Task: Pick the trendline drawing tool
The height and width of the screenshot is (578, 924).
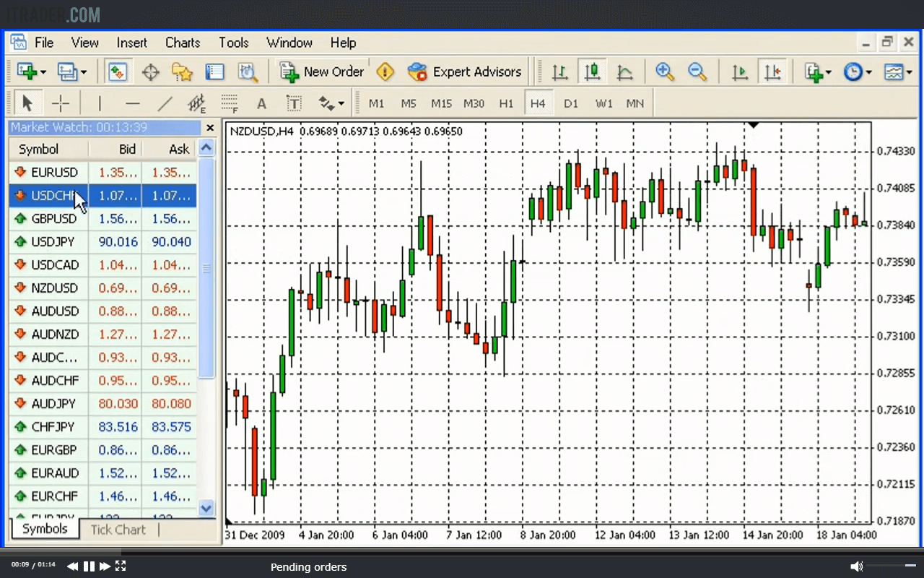Action: (165, 103)
